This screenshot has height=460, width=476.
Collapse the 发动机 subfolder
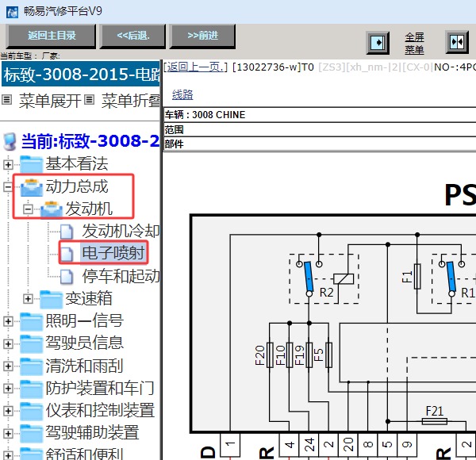pos(28,209)
